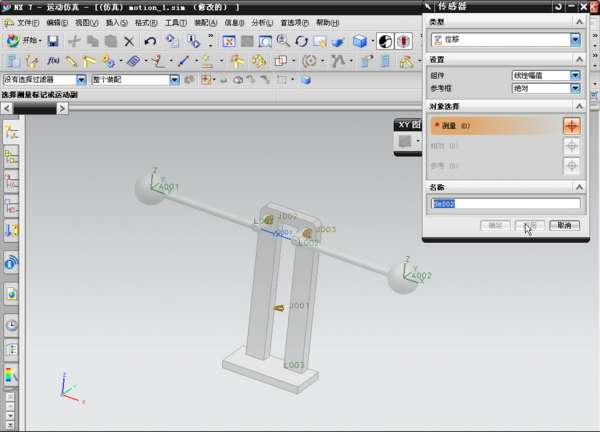Image resolution: width=600 pixels, height=432 pixels.
Task: Click the A002 marker label on right ball
Action: tap(421, 276)
